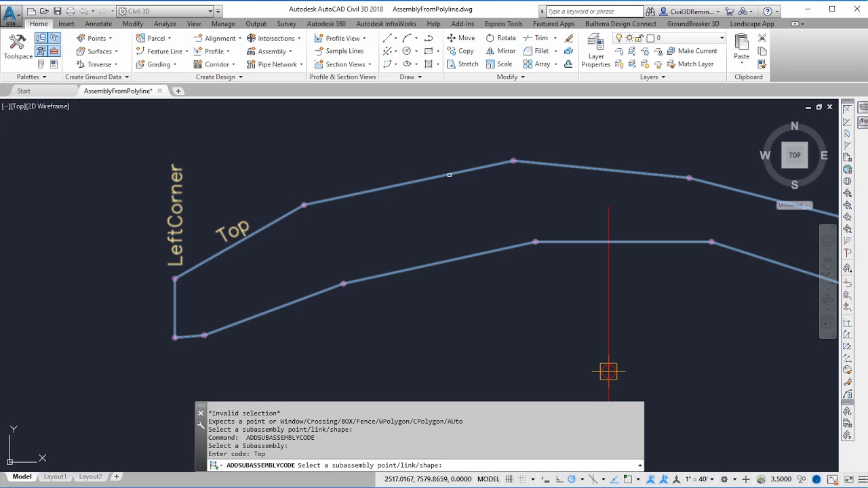The image size is (868, 488).
Task: Toggle object snap in status bar
Action: 629,479
